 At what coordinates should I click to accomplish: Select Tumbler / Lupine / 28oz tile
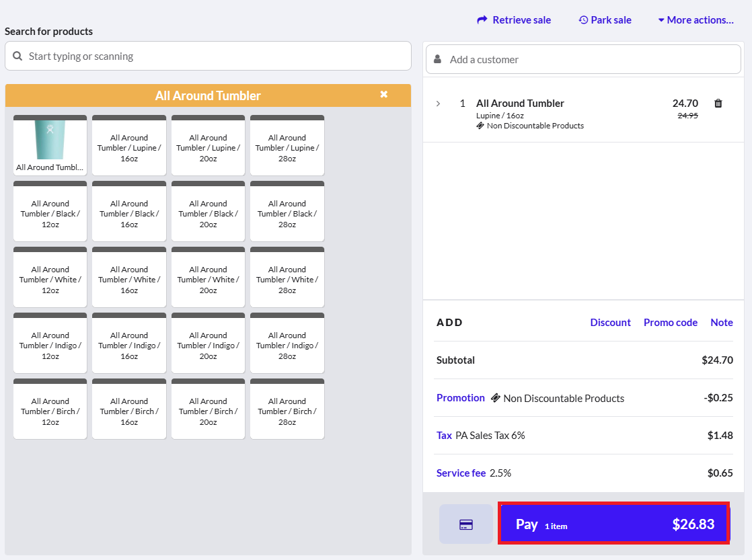point(287,145)
